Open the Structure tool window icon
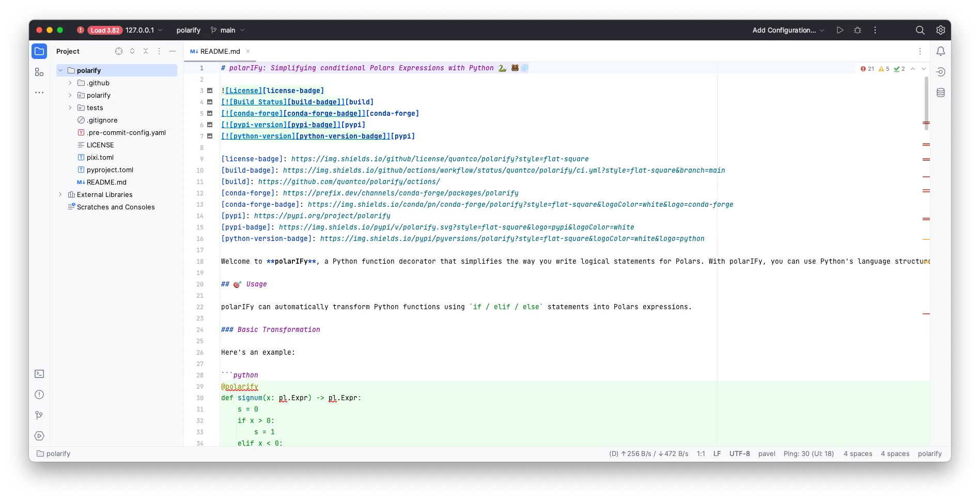This screenshot has height=500, width=980. (x=39, y=72)
